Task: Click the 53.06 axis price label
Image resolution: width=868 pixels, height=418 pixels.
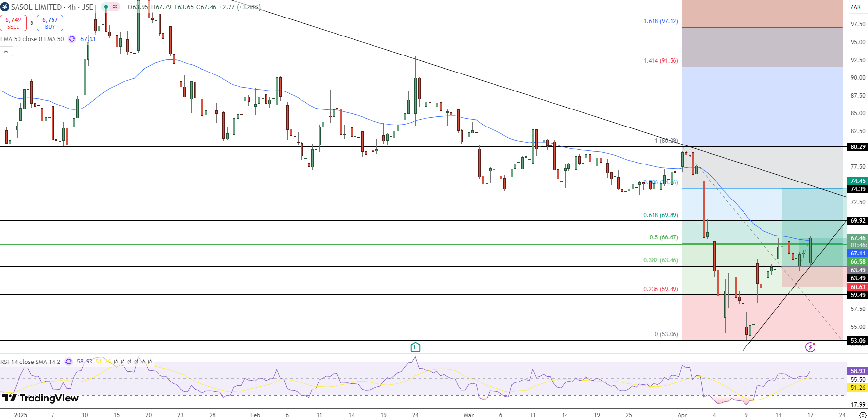Action: (x=857, y=341)
